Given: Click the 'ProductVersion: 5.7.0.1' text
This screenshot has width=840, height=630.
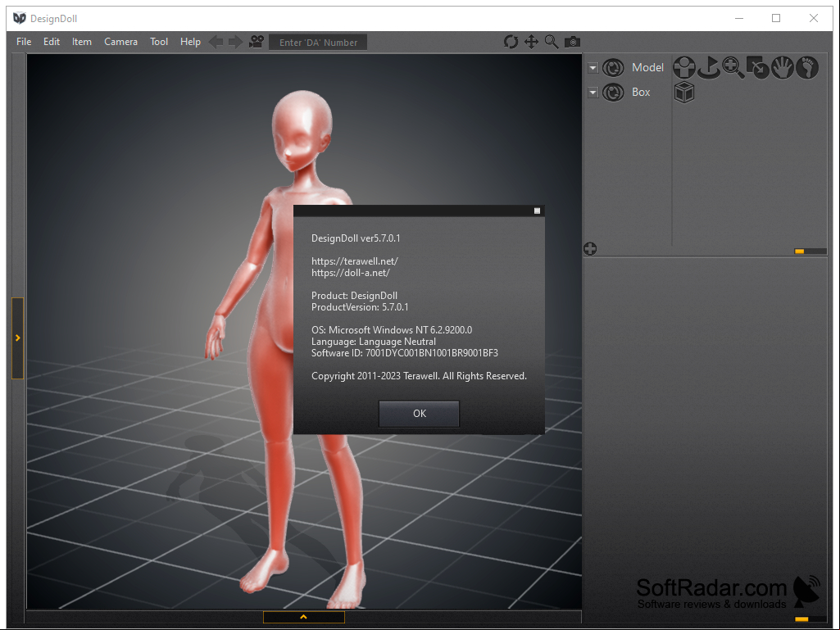Looking at the screenshot, I should coord(360,307).
